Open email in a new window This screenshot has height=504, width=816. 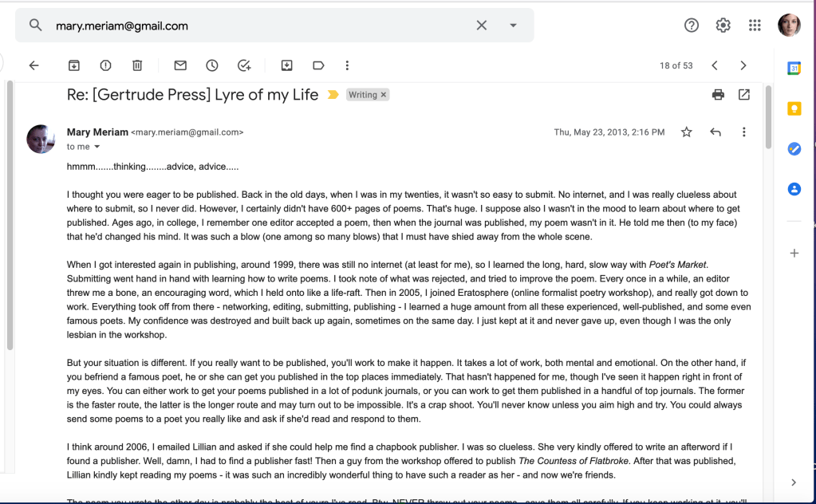point(744,95)
